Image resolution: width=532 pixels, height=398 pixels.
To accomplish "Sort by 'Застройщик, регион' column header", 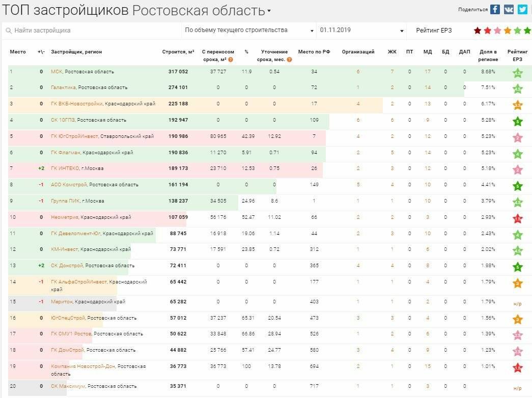I will 76,51.
